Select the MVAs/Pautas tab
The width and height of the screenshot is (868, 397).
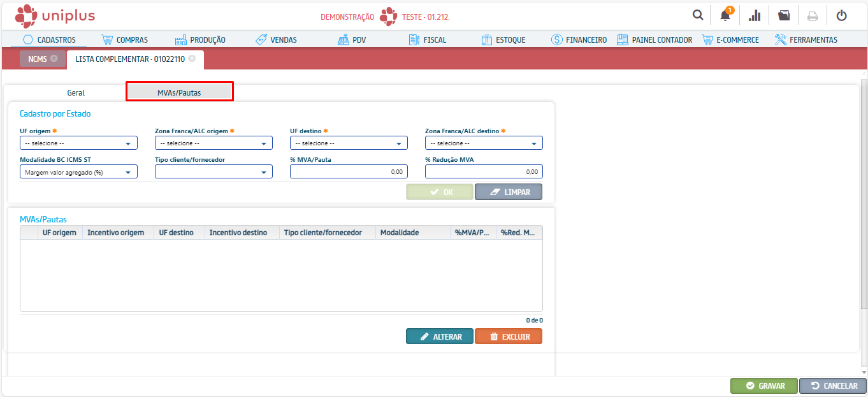tap(179, 92)
